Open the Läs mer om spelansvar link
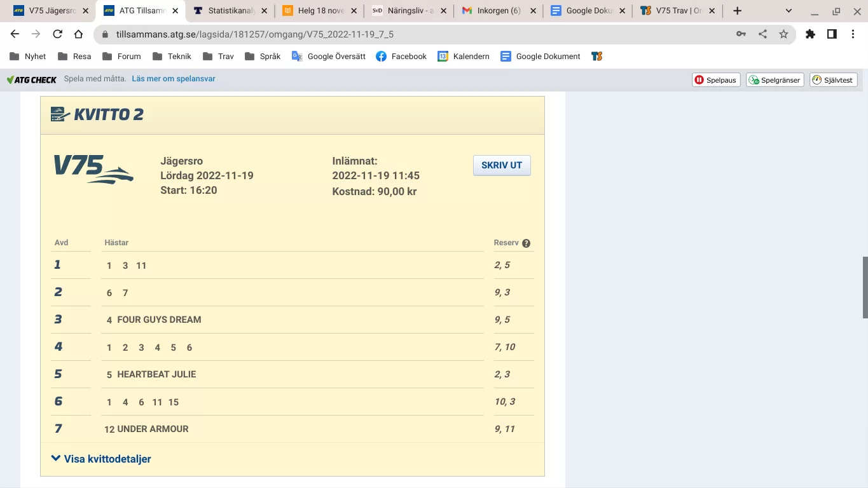Viewport: 868px width, 488px height. [x=174, y=79]
